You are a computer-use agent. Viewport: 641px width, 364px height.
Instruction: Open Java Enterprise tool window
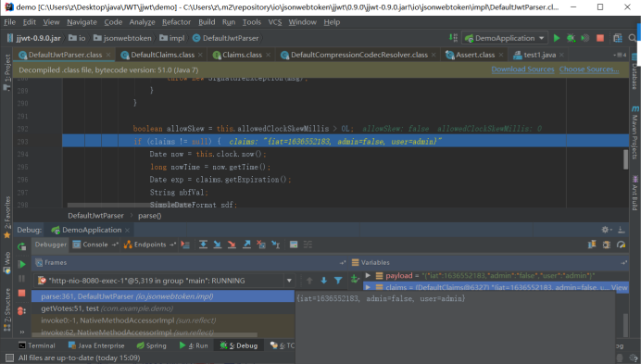click(x=96, y=345)
